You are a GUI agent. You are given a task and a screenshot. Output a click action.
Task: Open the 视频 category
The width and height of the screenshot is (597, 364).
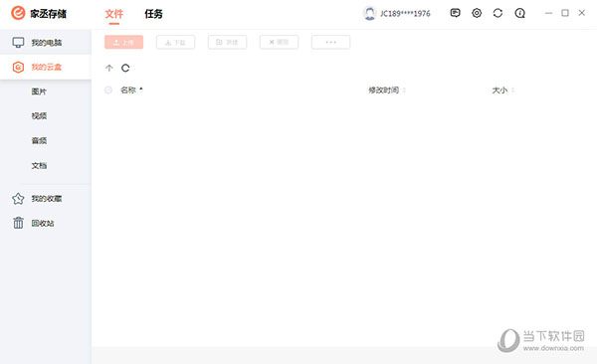39,115
